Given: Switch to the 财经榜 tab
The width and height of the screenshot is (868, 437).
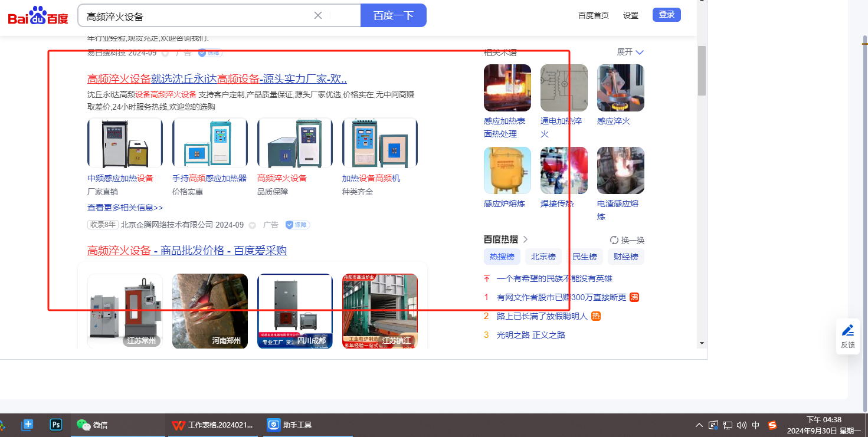Looking at the screenshot, I should (626, 257).
